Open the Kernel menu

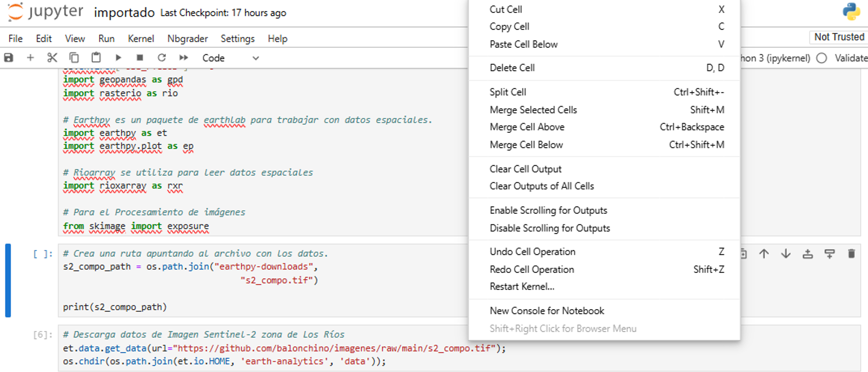141,39
